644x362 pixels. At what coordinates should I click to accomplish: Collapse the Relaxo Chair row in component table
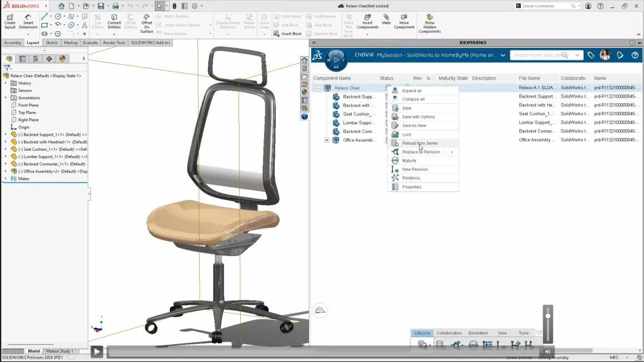coord(318,88)
